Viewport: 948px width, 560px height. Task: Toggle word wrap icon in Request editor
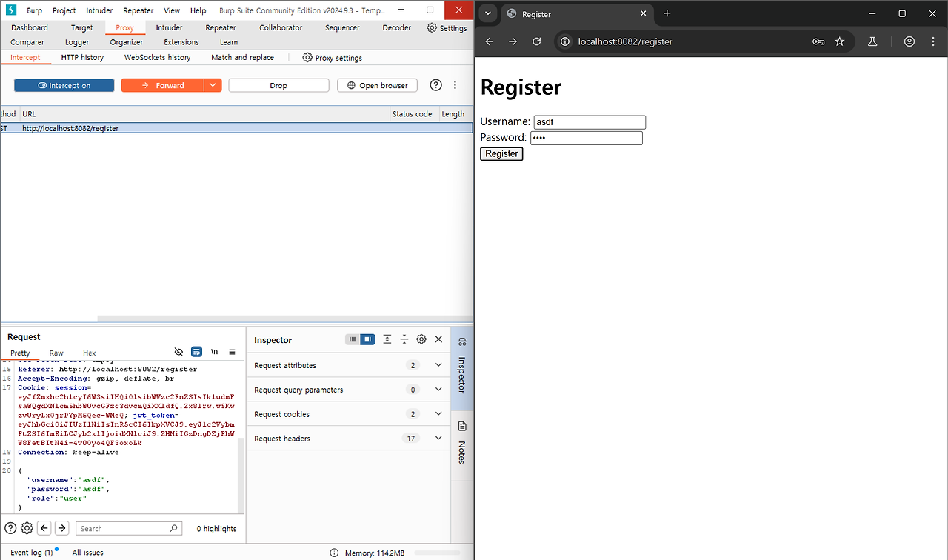(196, 352)
